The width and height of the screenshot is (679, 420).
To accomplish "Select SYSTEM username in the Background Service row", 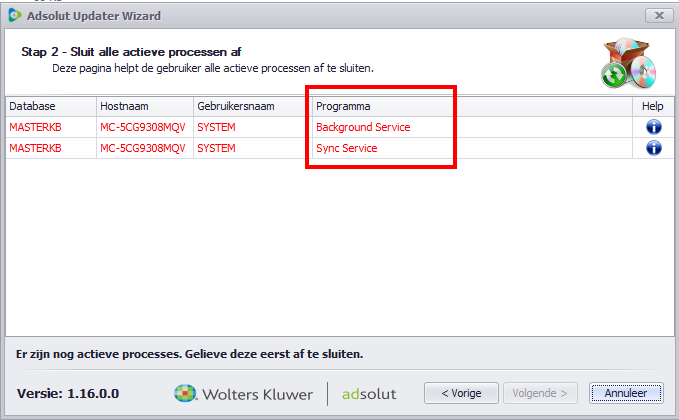I will click(217, 127).
